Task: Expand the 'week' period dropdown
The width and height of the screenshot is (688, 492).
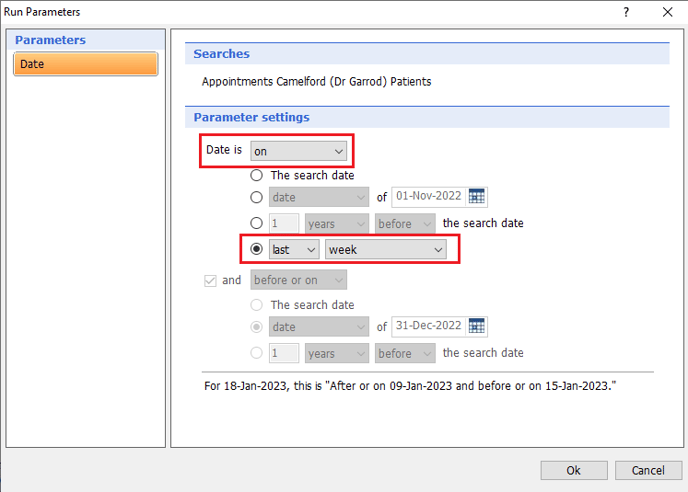Action: click(385, 249)
